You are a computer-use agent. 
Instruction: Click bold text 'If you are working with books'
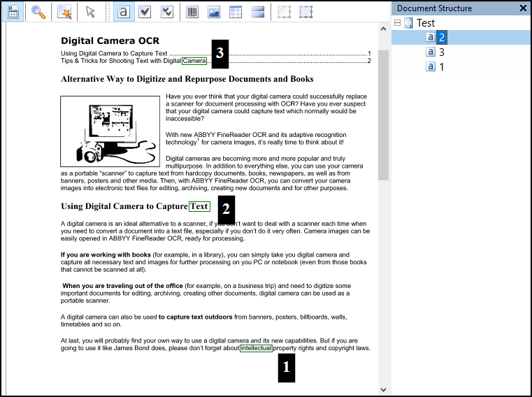click(106, 255)
